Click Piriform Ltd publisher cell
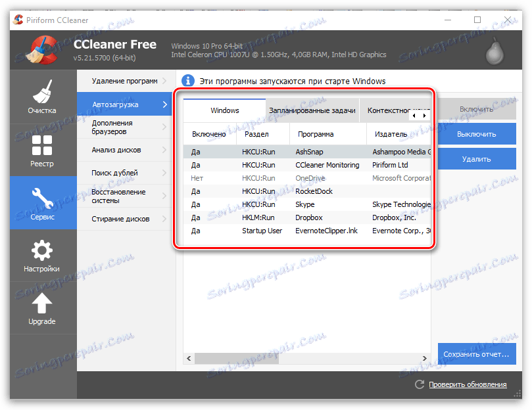 click(x=390, y=165)
